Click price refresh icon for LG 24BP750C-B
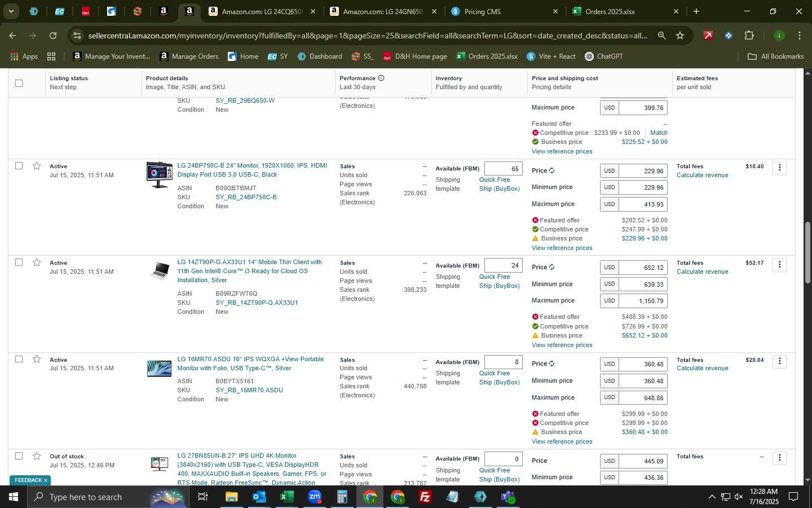Viewport: 812px width, 508px height. [x=551, y=170]
